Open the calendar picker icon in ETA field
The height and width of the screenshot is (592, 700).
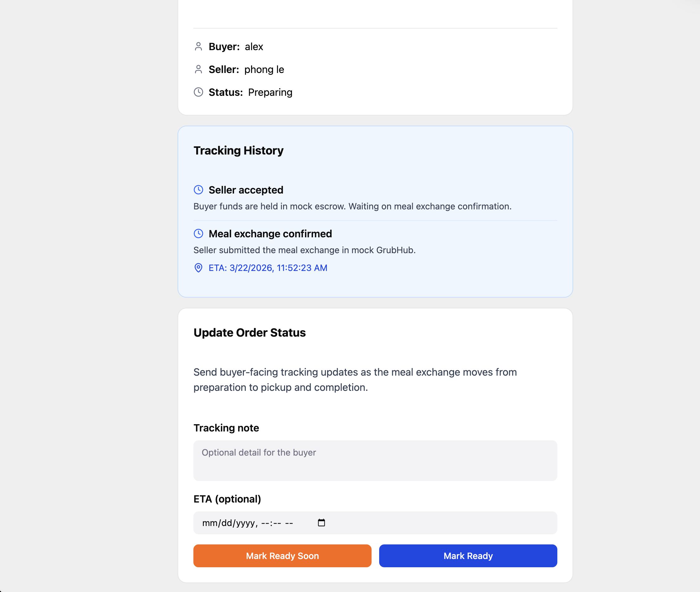321,523
